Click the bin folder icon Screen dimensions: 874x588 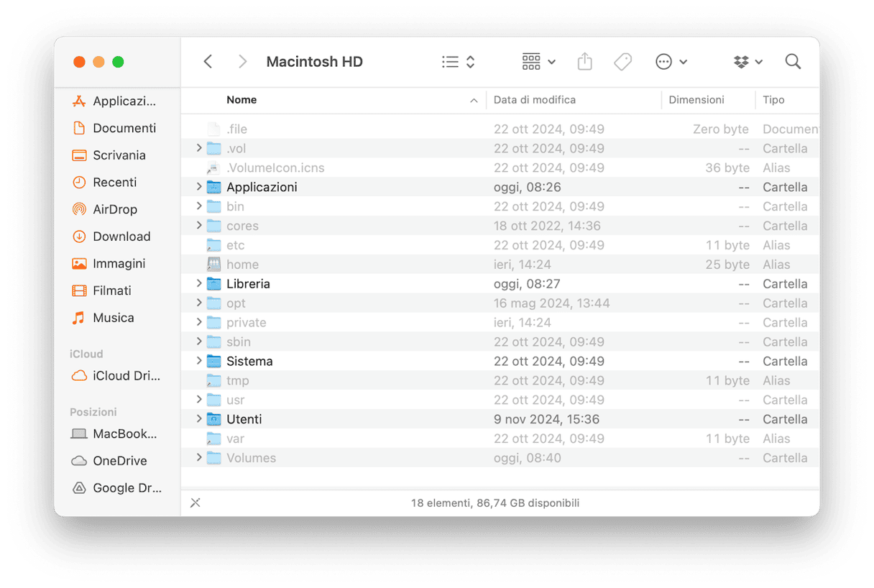(x=213, y=206)
